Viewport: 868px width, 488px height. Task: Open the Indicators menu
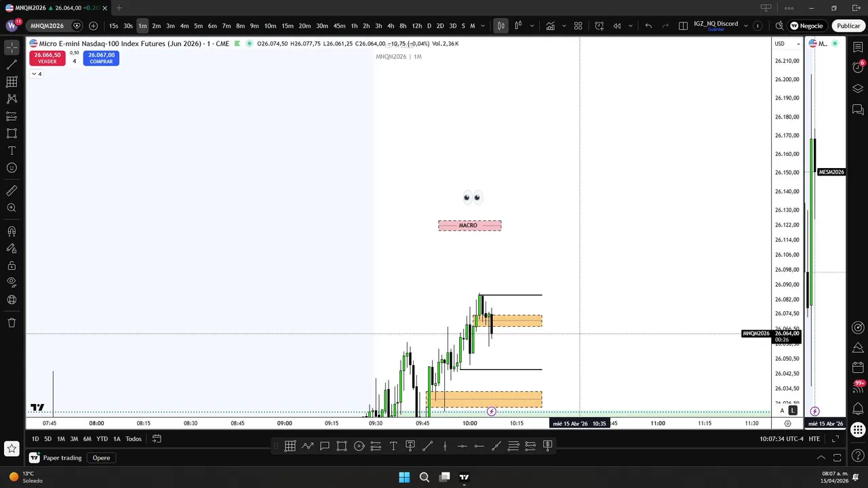click(x=550, y=26)
